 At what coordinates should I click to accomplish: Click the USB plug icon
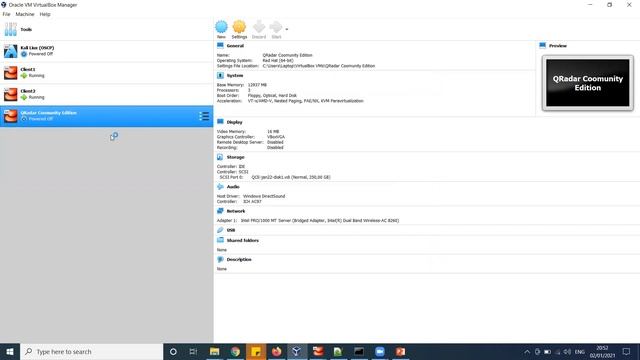[220, 230]
